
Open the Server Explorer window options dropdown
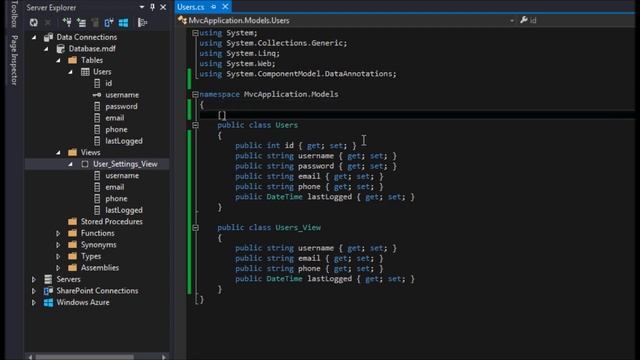(142, 7)
